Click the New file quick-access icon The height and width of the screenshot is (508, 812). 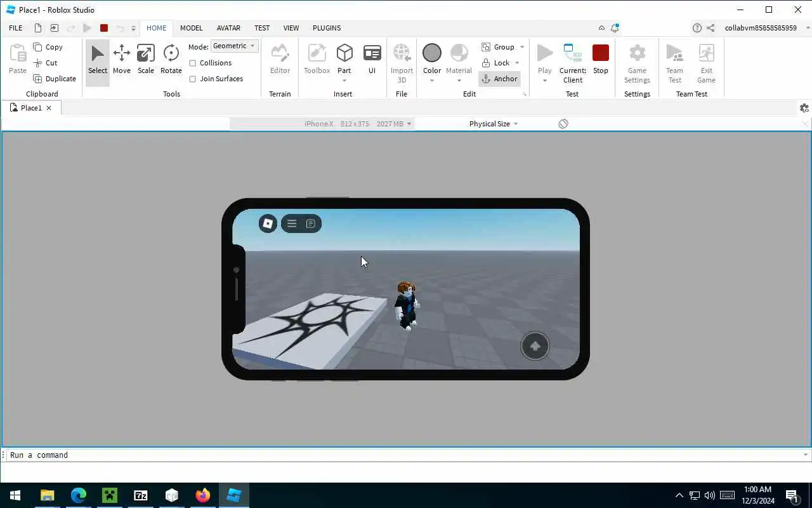point(38,28)
